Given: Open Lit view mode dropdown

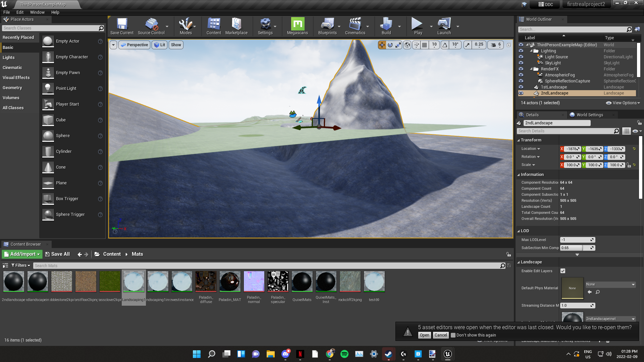Looking at the screenshot, I should [159, 45].
